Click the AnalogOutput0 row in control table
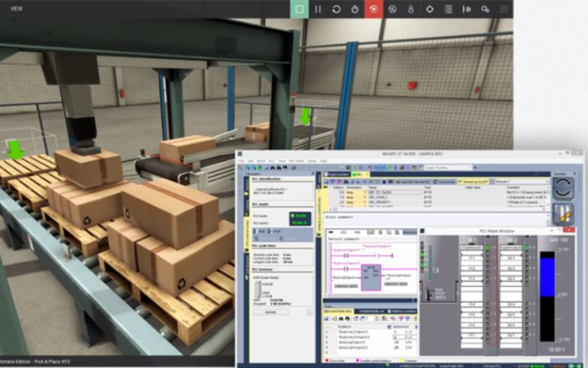Viewport: 588px width, 368px height. click(369, 348)
